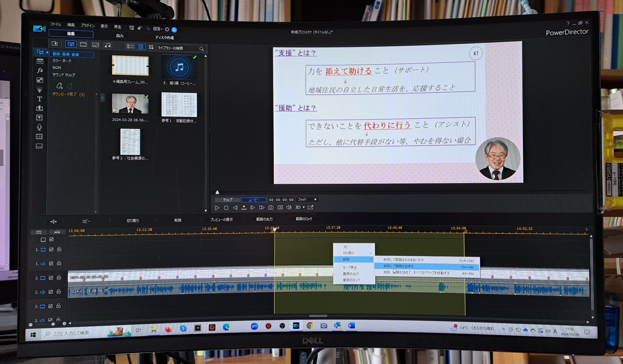Click the add new tag icon

59,86
